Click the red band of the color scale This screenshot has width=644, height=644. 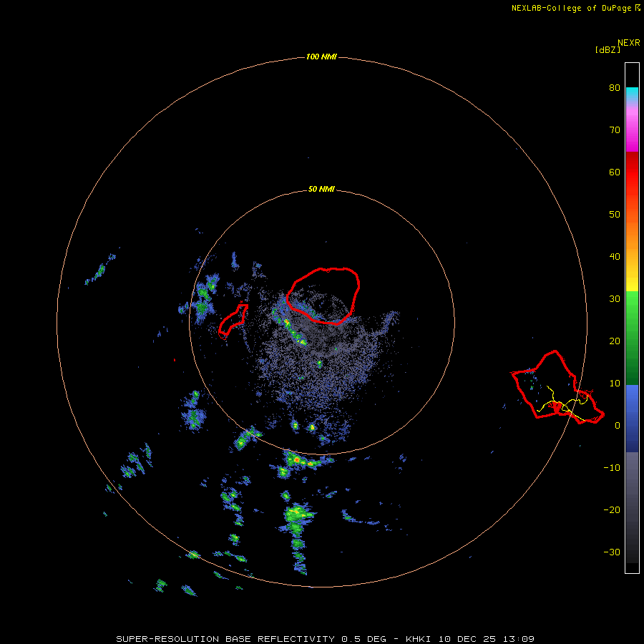click(x=632, y=172)
